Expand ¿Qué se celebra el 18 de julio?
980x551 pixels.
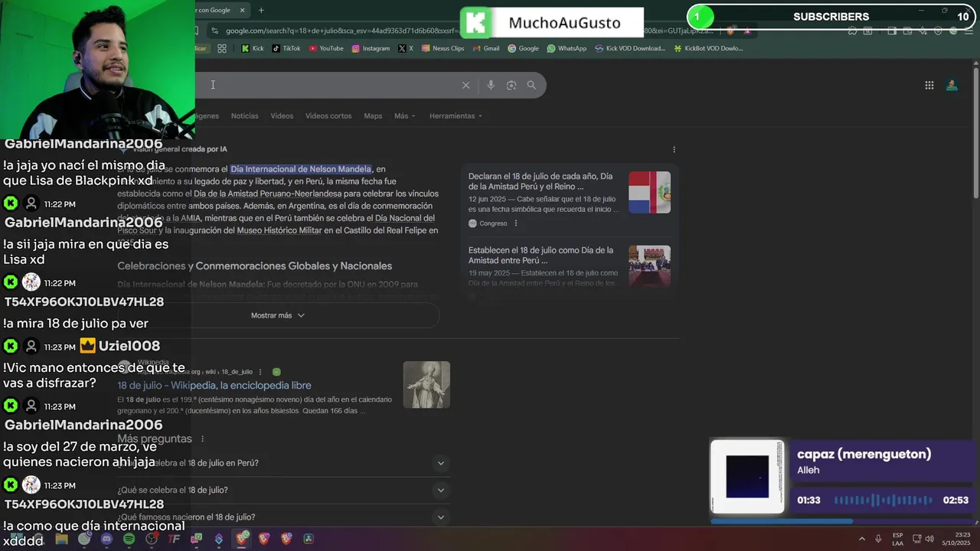pos(283,490)
